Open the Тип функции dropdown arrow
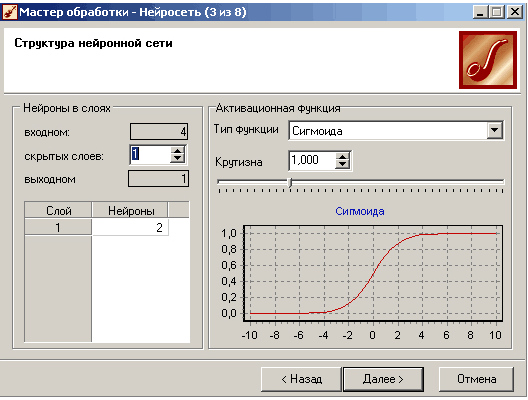 click(x=494, y=130)
